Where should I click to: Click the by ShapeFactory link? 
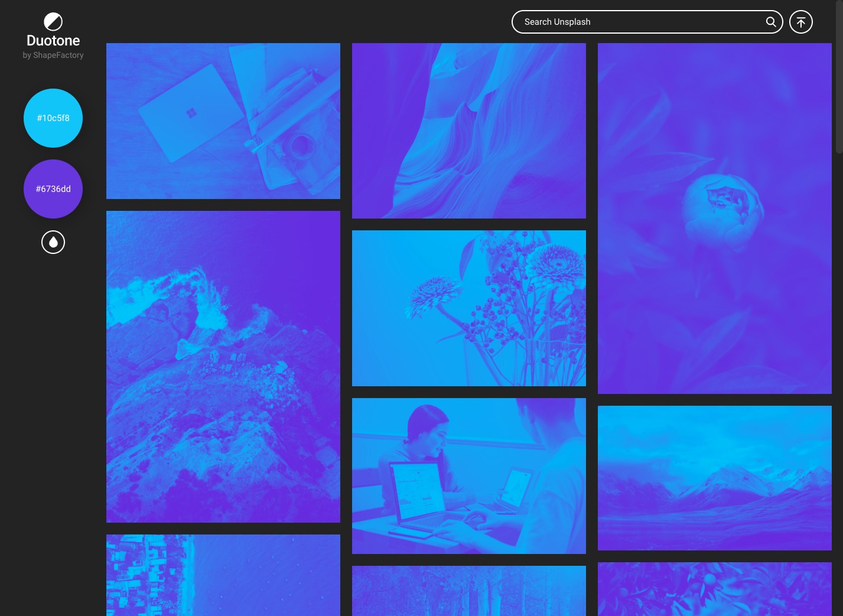(53, 55)
